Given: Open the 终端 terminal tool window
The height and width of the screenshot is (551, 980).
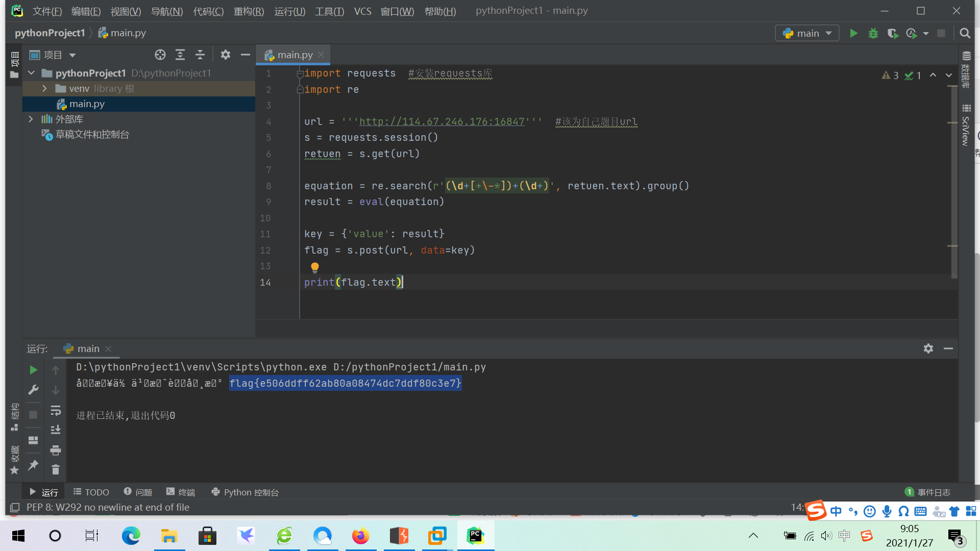Looking at the screenshot, I should 181,492.
